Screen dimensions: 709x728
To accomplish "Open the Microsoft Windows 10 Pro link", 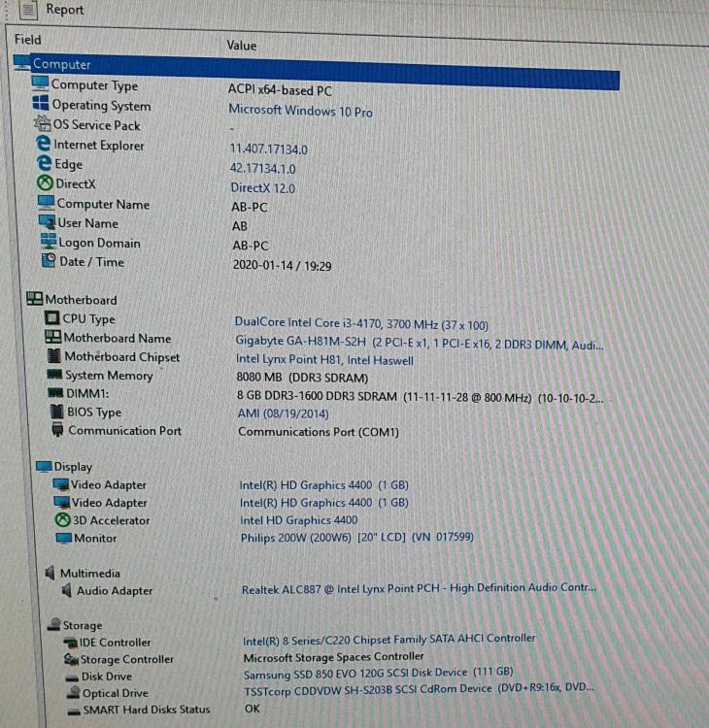I will [301, 111].
